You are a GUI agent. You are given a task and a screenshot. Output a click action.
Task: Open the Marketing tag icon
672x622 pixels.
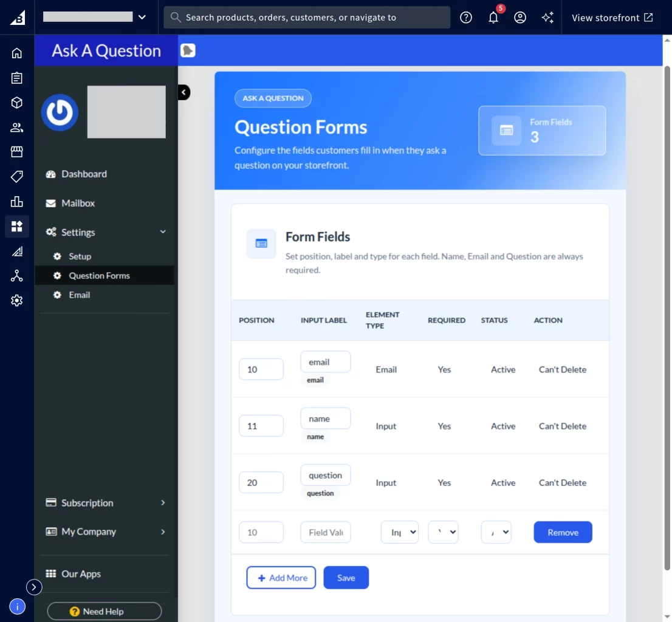17,177
